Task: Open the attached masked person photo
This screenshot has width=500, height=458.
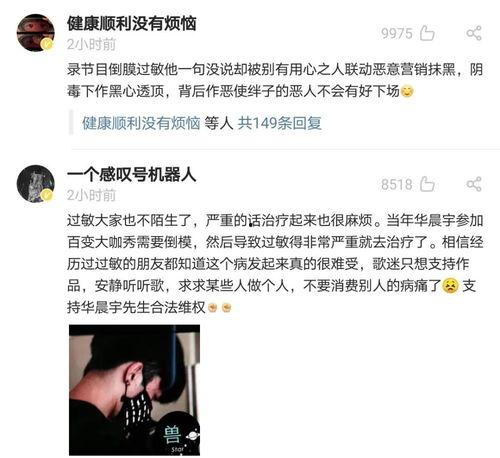Action: 134,390
